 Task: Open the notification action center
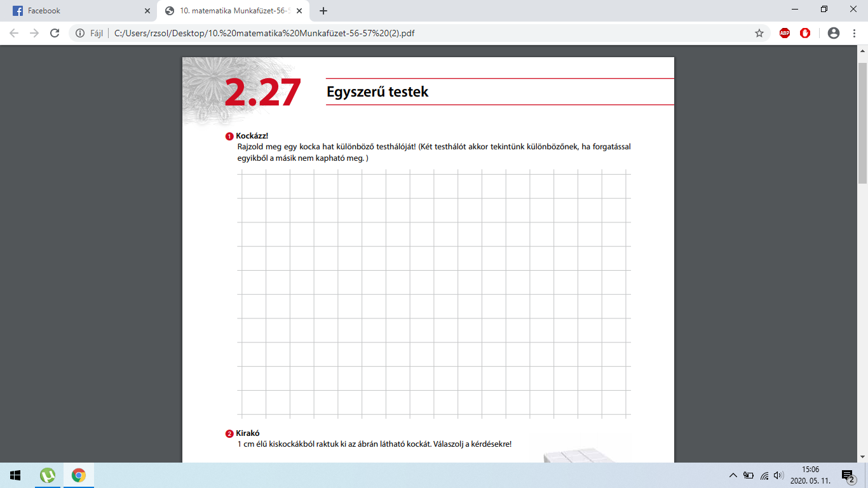coord(848,475)
